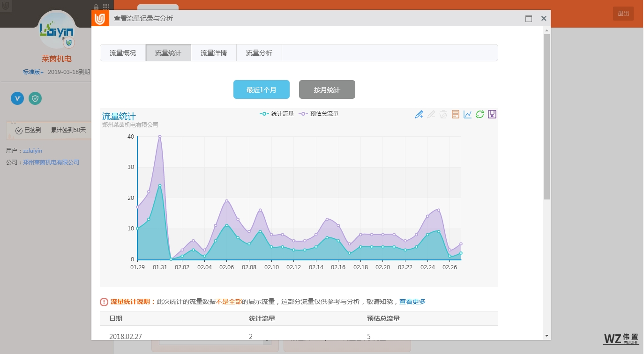The width and height of the screenshot is (644, 354).
Task: Click the orange data view icon
Action: tap(456, 114)
